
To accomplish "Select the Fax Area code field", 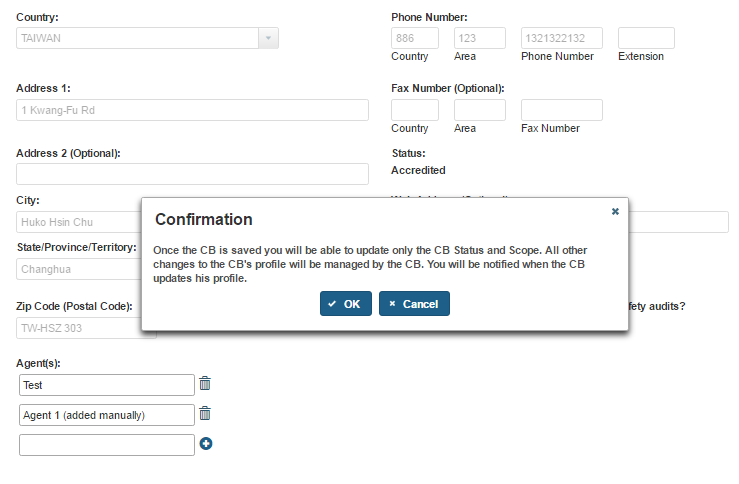I will (x=479, y=110).
